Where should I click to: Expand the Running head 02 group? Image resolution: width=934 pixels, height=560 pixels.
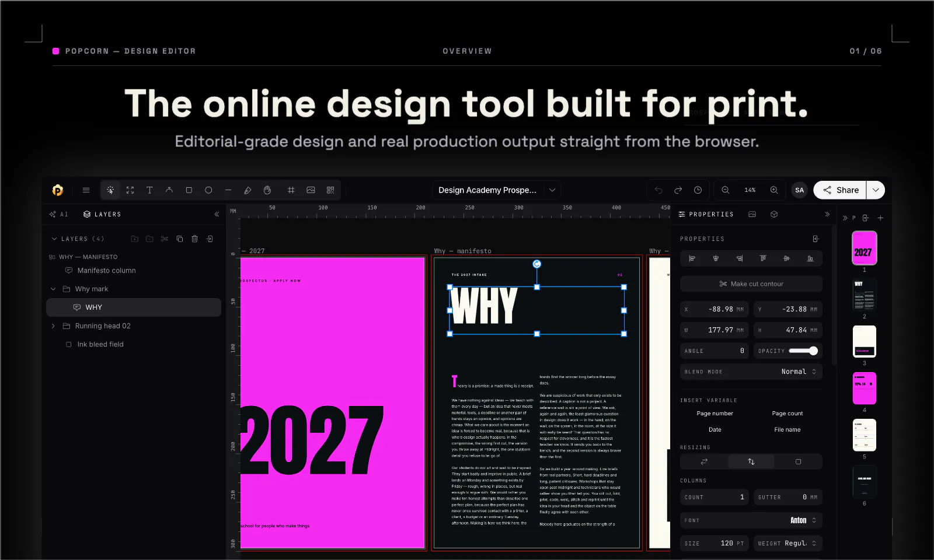pos(53,326)
